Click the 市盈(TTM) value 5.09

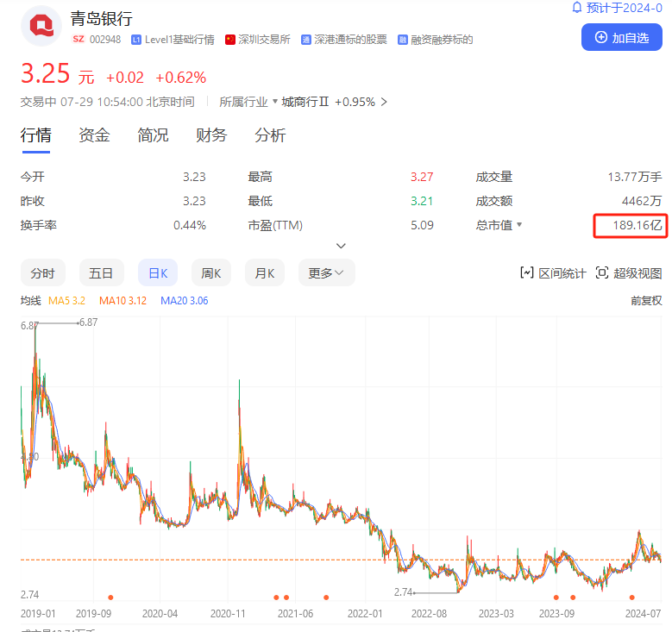(x=422, y=225)
